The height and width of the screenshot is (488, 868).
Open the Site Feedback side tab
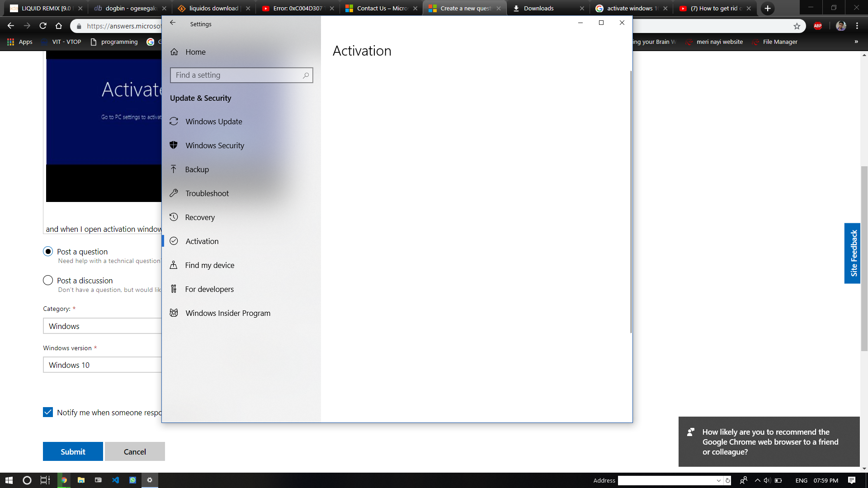852,253
